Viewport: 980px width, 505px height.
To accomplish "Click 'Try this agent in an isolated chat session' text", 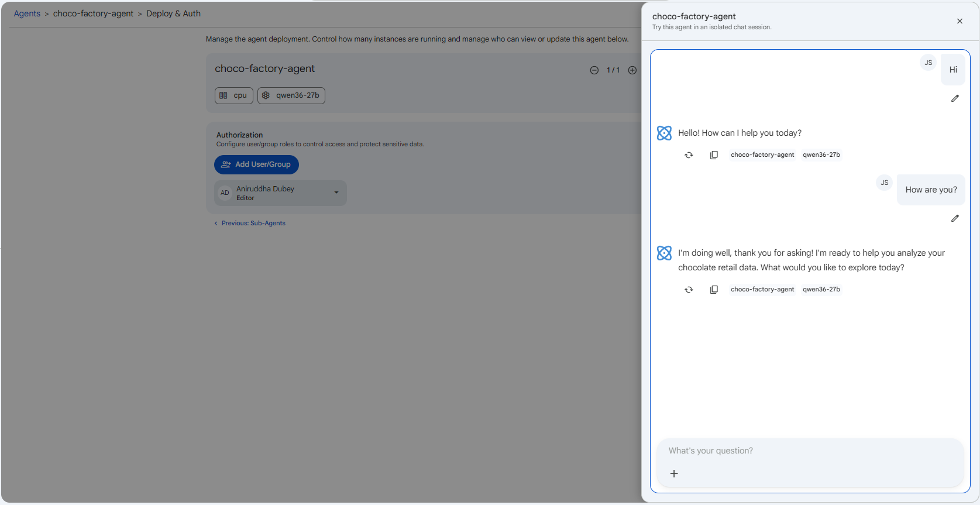I will [711, 27].
